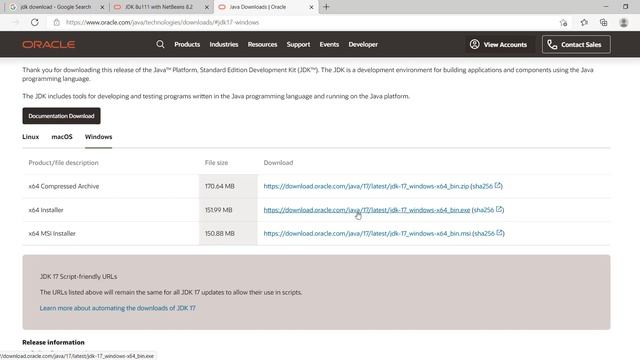640x360 pixels.
Task: Click View Accounts button
Action: coord(498,44)
